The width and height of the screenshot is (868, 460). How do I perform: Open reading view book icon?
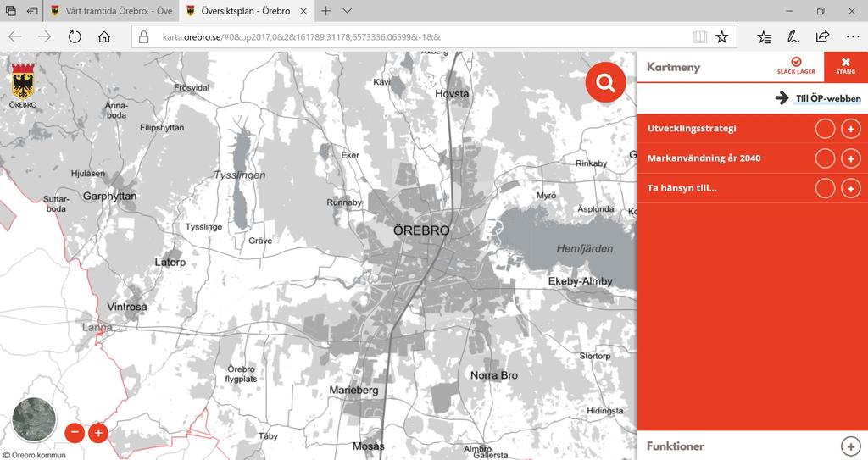[700, 37]
